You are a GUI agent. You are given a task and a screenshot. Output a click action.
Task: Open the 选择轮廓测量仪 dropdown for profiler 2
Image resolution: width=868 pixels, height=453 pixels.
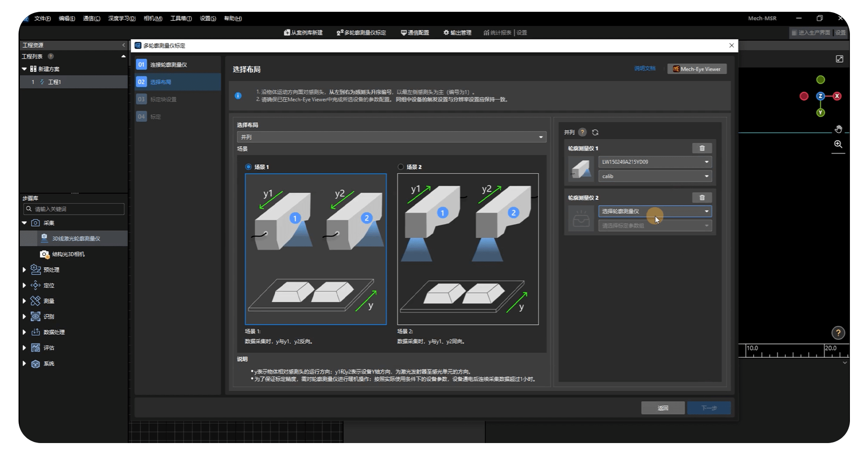[655, 211]
